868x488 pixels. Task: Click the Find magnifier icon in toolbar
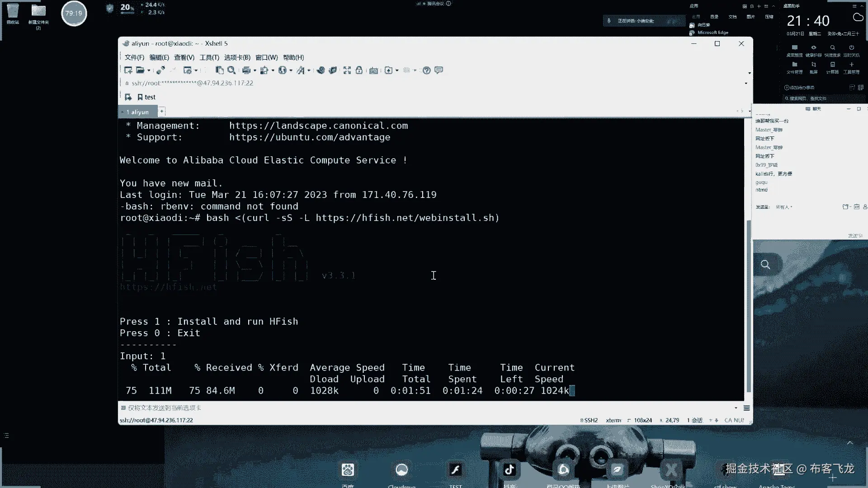point(231,70)
